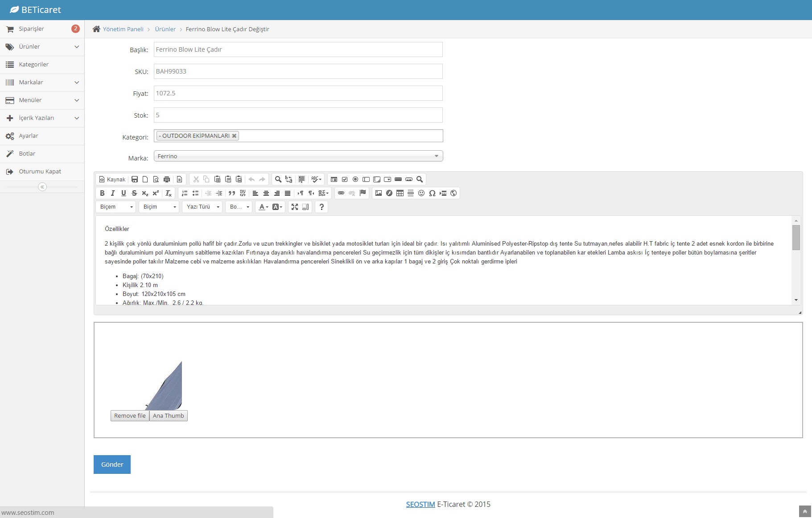Open the Yazı Türü font dropdown

click(x=202, y=207)
